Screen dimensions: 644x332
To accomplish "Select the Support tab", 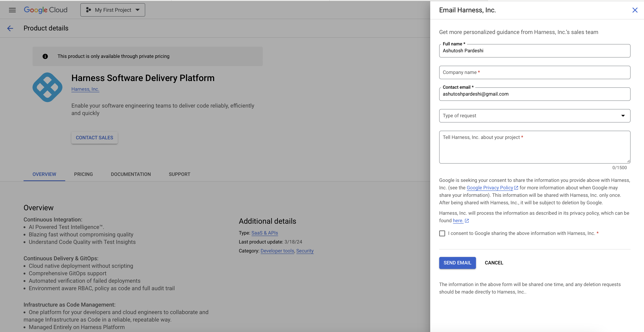I will coord(179,174).
